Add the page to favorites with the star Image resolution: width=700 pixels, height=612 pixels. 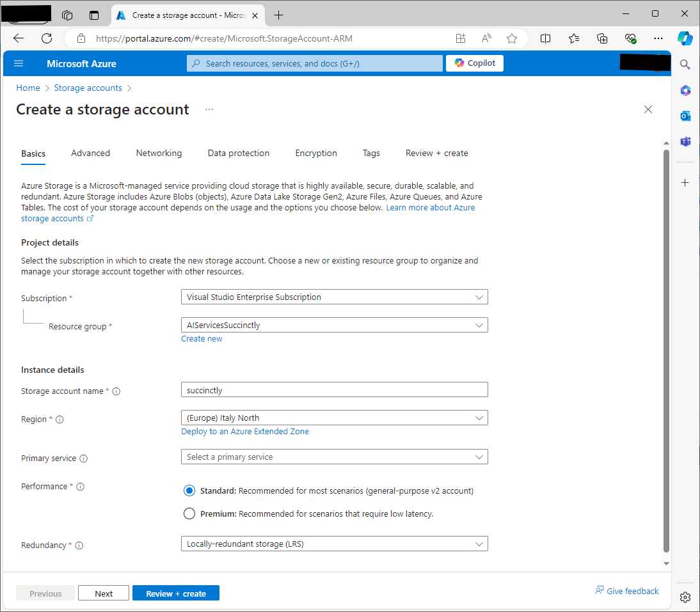[512, 38]
